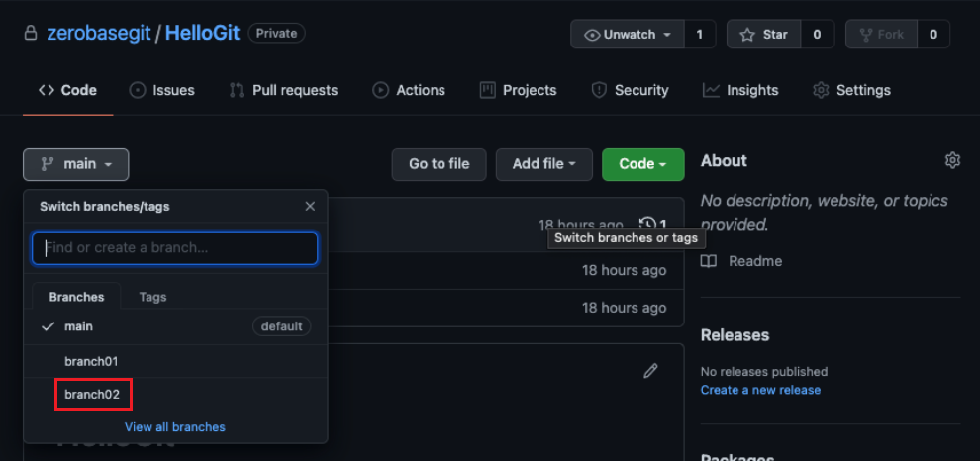Click the Readme book icon link
Viewport: 980px width, 461px height.
[709, 261]
